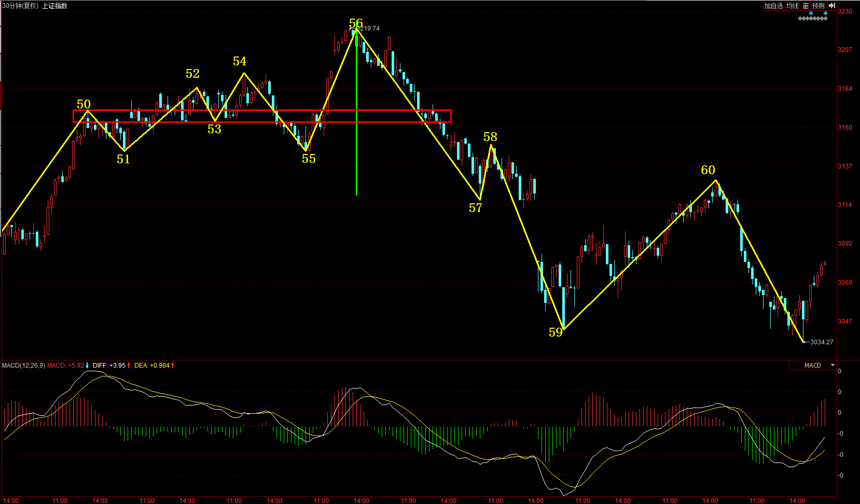Click the arrow-to-bar icon in top-right toolbar
860x504 pixels.
831,6
